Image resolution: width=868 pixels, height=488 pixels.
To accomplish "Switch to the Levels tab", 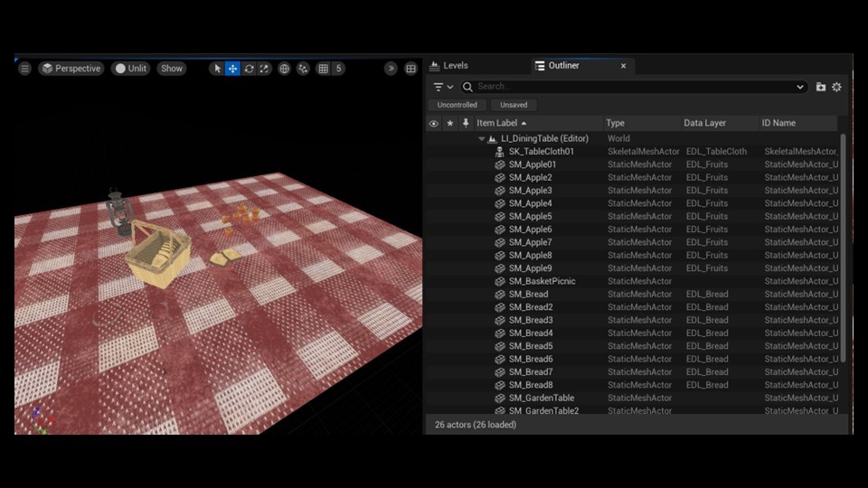I will pyautogui.click(x=449, y=65).
